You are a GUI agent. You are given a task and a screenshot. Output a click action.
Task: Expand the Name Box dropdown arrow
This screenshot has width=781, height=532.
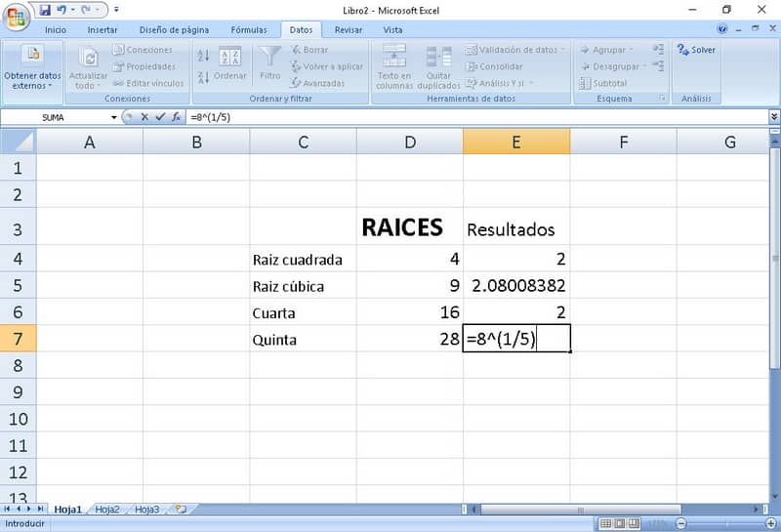[x=114, y=117]
